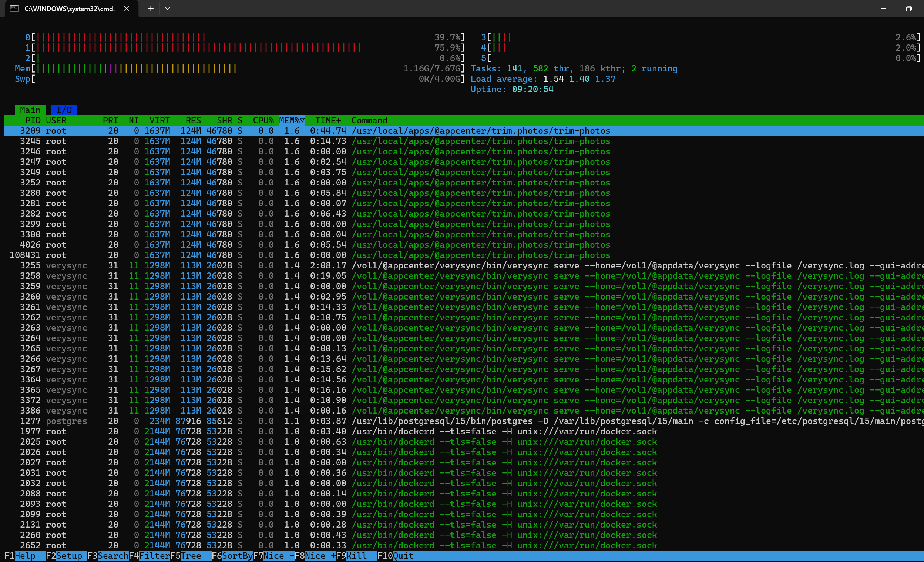This screenshot has height=562, width=924.
Task: Sort the list by TIME+ column
Action: 328,120
